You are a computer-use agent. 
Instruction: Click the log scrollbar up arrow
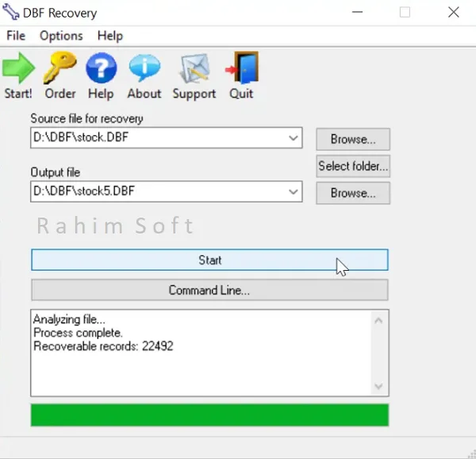tap(378, 321)
